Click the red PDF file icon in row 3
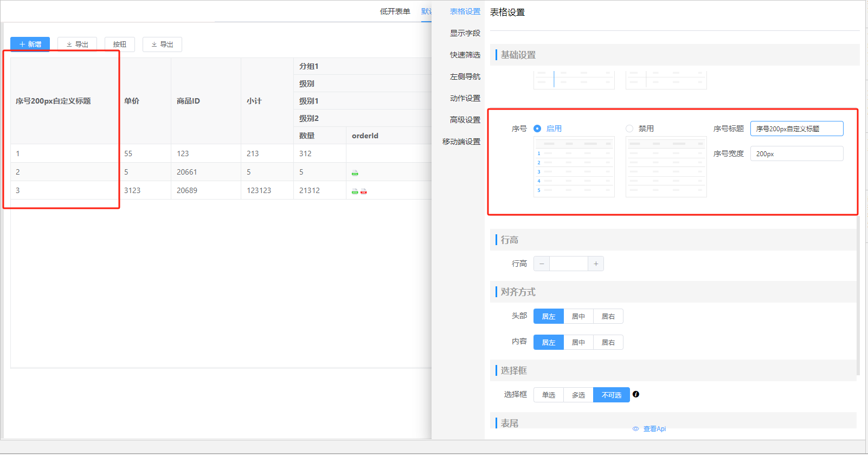 (x=364, y=191)
